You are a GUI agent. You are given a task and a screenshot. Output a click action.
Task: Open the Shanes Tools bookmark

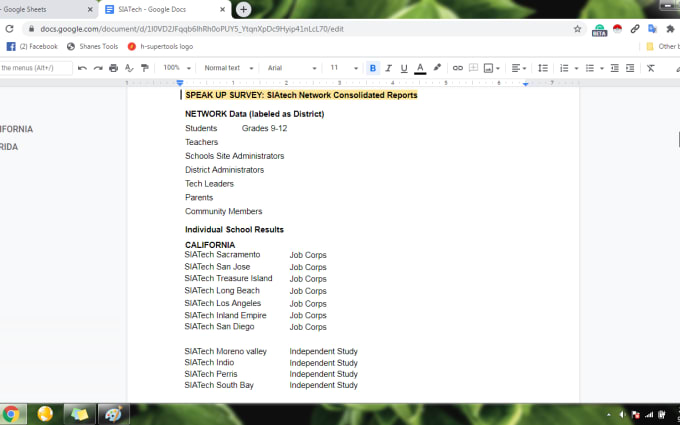click(92, 46)
